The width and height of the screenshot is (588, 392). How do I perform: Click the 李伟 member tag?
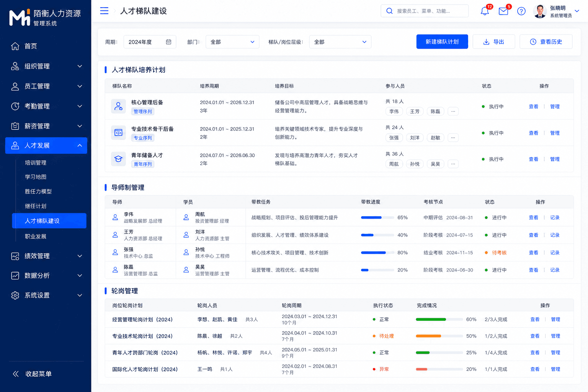click(x=394, y=111)
